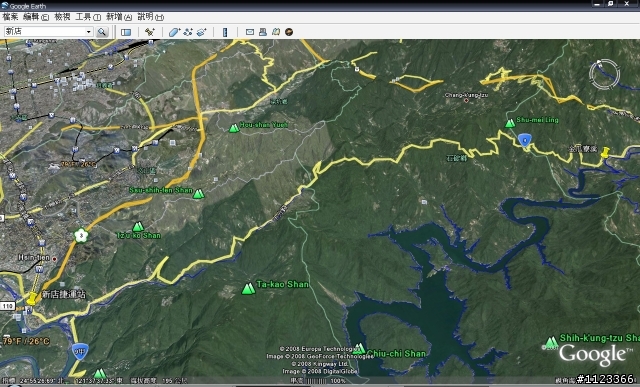Click the Add Polygon toolbar icon
Image resolution: width=640 pixels, height=387 pixels.
click(174, 32)
